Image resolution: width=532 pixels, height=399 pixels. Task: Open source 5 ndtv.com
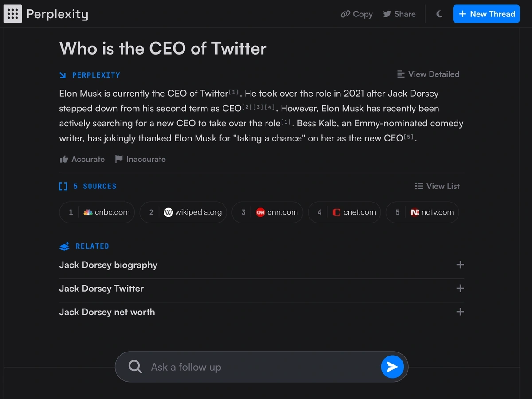422,212
